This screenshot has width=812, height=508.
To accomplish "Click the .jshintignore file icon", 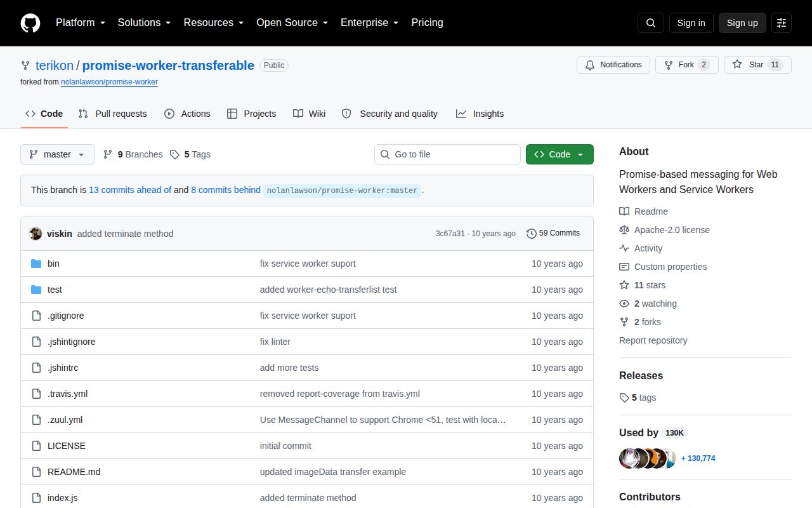I will pos(36,342).
